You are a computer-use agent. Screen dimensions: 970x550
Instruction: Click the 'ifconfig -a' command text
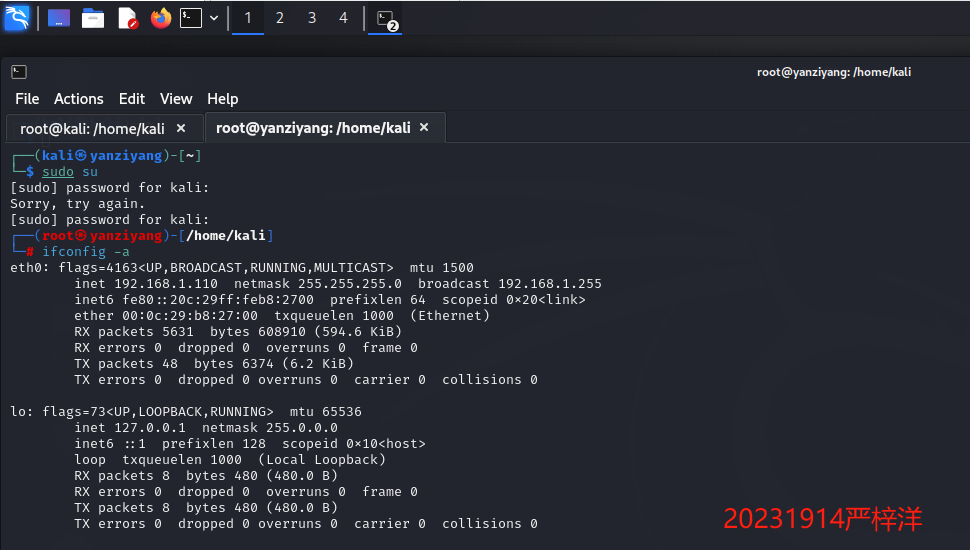[86, 252]
